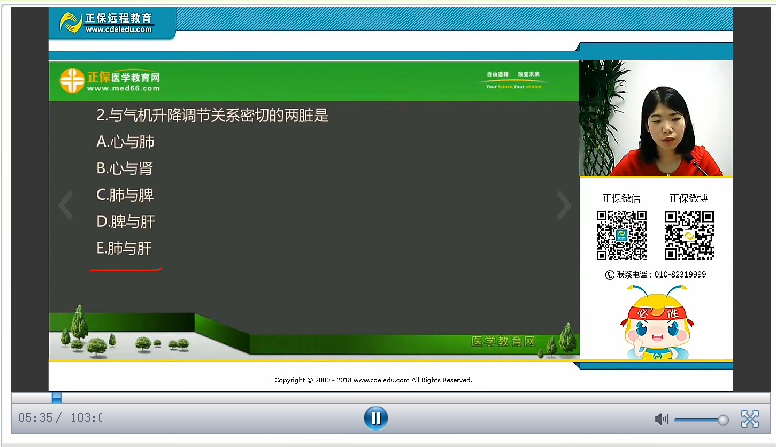Viewport: 776px width, 447px height.
Task: Select answer option A.心与肺
Action: [125, 142]
